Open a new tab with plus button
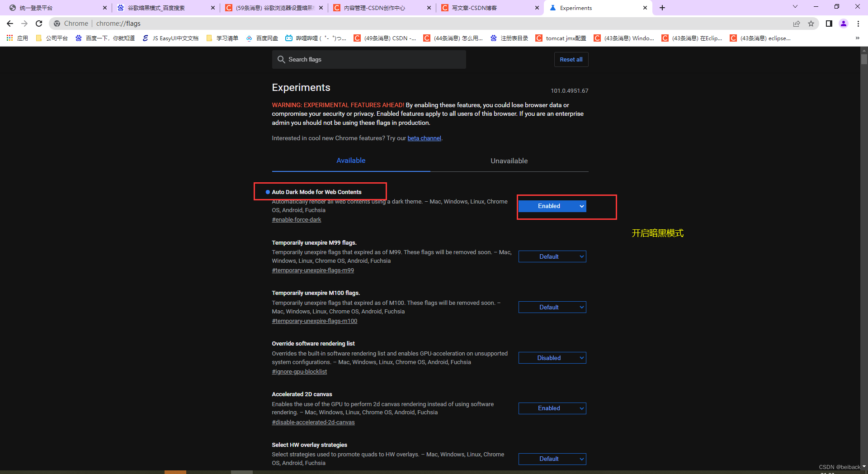The height and width of the screenshot is (474, 868). point(662,8)
